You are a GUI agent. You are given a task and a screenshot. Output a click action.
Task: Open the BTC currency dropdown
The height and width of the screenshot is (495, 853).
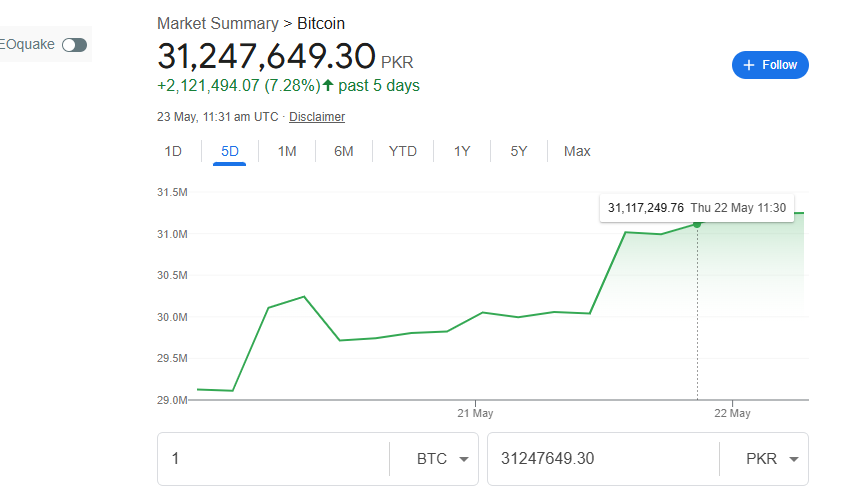[x=443, y=459]
